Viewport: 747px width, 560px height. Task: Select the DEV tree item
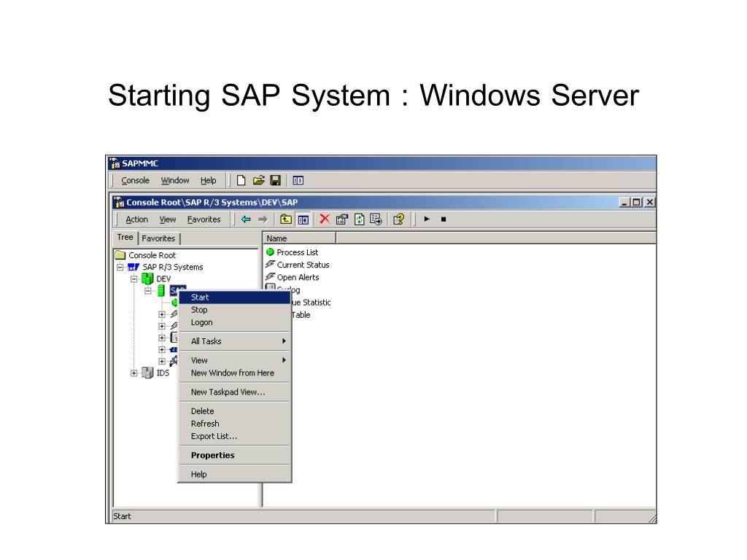(163, 279)
